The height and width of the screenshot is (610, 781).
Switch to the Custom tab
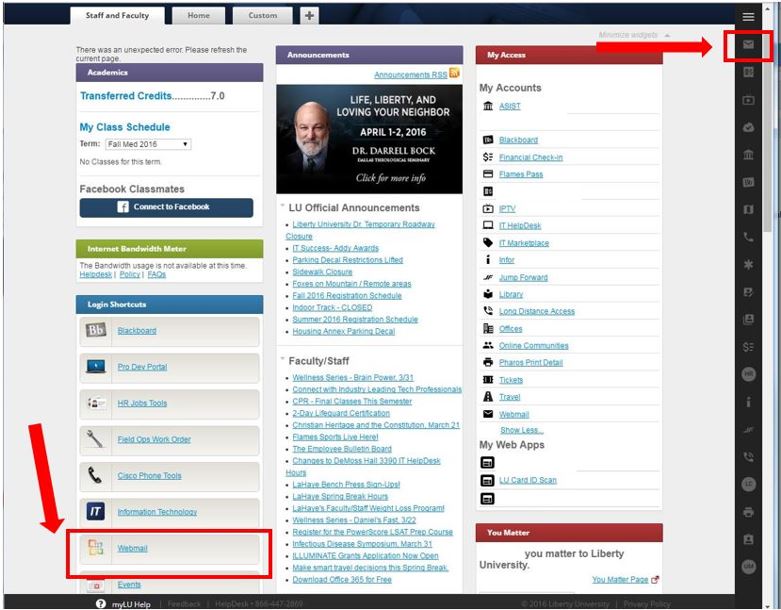click(262, 15)
